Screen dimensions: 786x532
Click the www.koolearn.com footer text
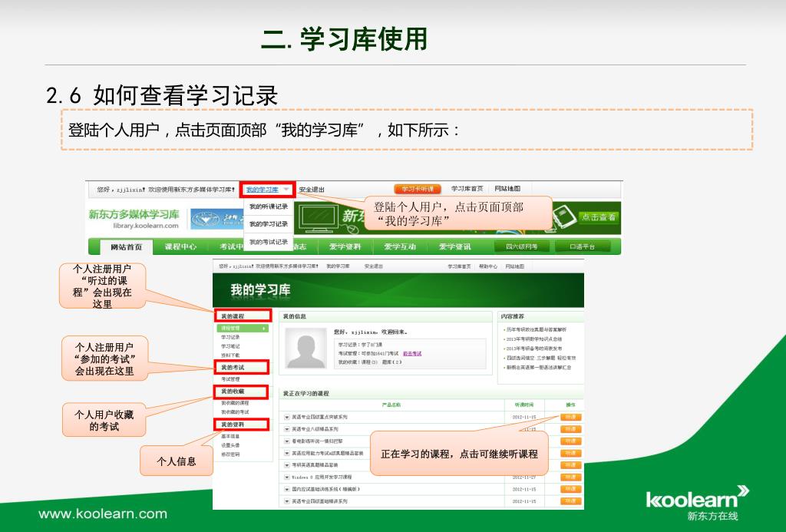pyautogui.click(x=103, y=514)
